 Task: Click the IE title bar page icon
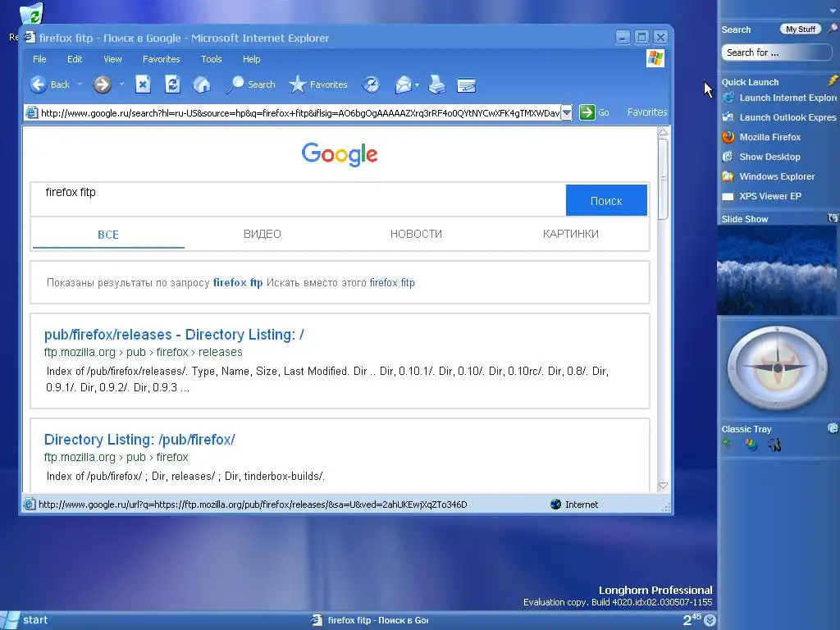[30, 38]
